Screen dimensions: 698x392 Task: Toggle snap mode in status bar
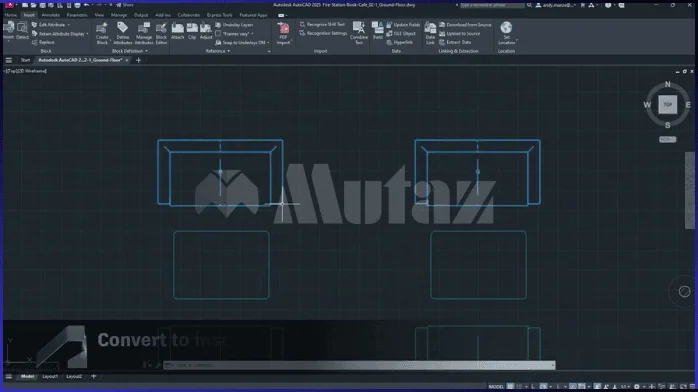click(x=519, y=387)
